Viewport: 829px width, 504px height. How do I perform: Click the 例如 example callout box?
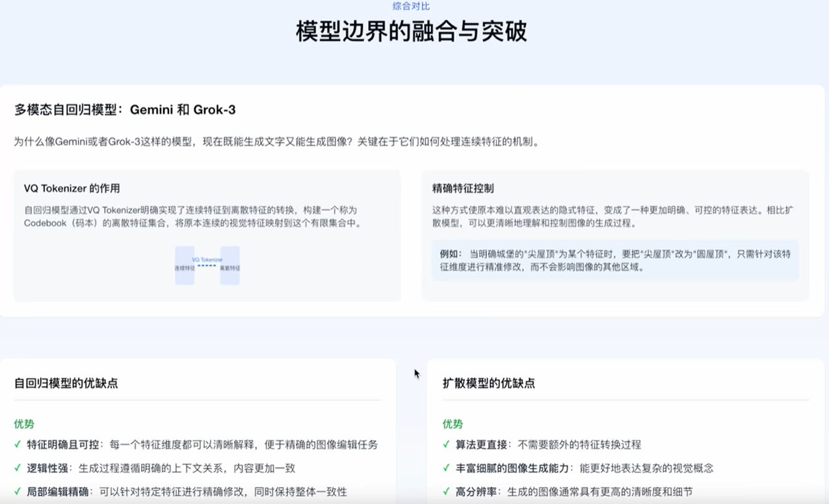point(615,260)
